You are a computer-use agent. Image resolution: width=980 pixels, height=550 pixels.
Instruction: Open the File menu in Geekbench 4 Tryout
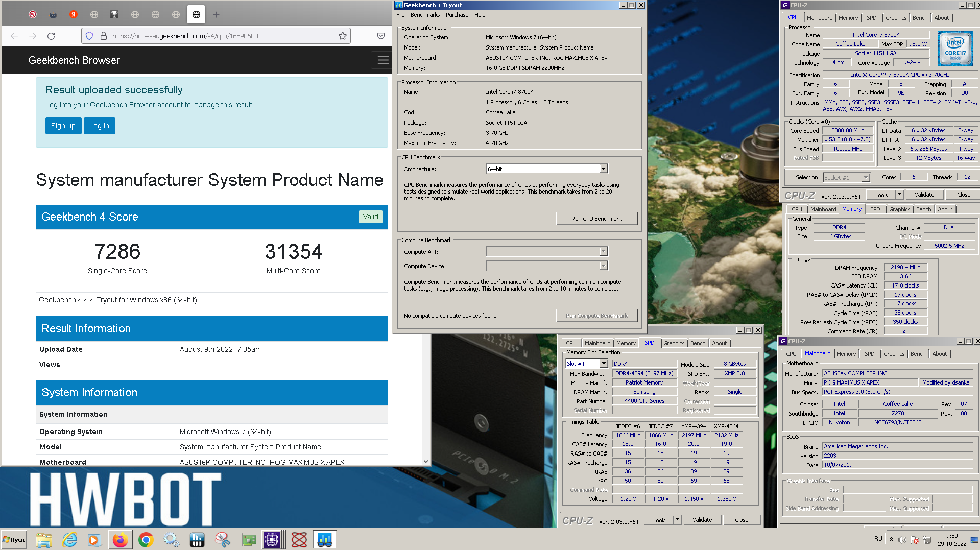400,15
